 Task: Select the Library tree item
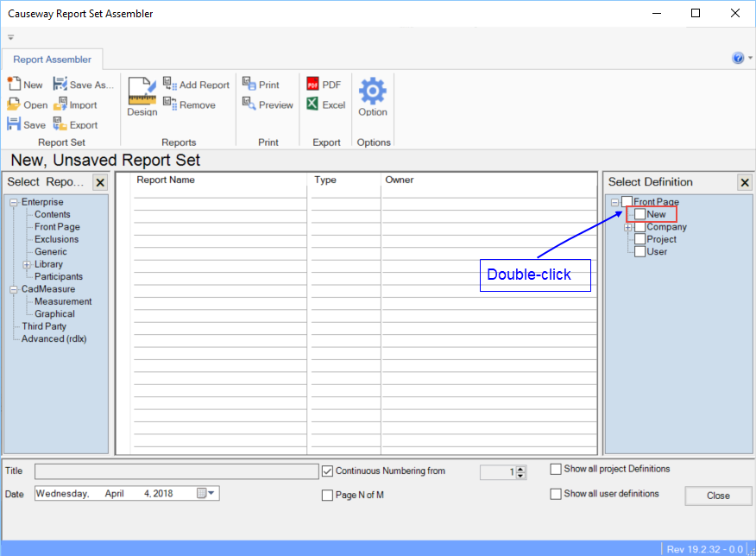[x=48, y=264]
